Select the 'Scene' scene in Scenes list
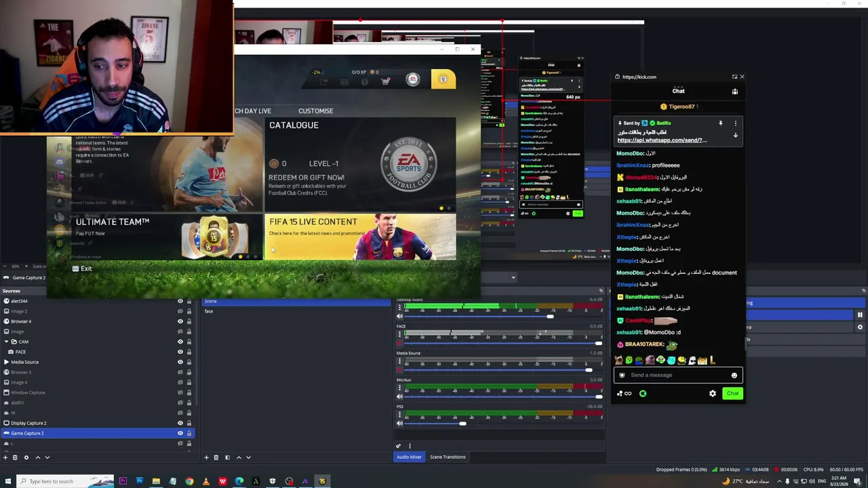The height and width of the screenshot is (488, 868). point(296,301)
